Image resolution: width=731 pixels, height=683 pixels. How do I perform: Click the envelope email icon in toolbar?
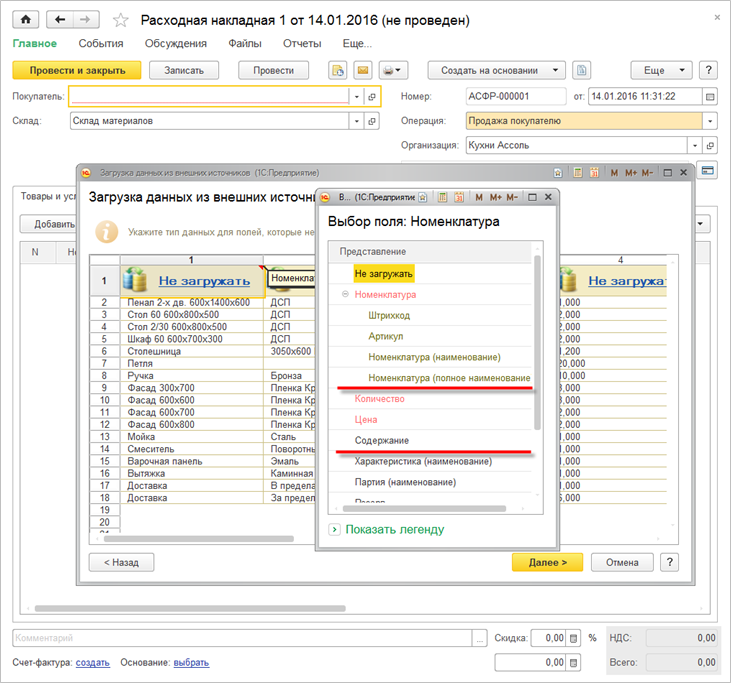(363, 70)
